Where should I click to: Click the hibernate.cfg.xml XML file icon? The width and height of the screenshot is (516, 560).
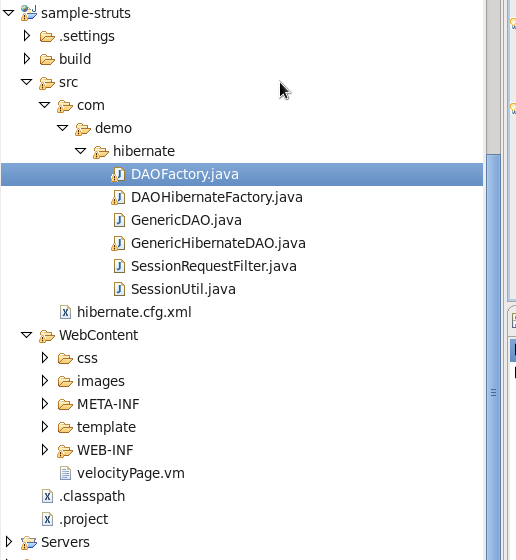(65, 312)
